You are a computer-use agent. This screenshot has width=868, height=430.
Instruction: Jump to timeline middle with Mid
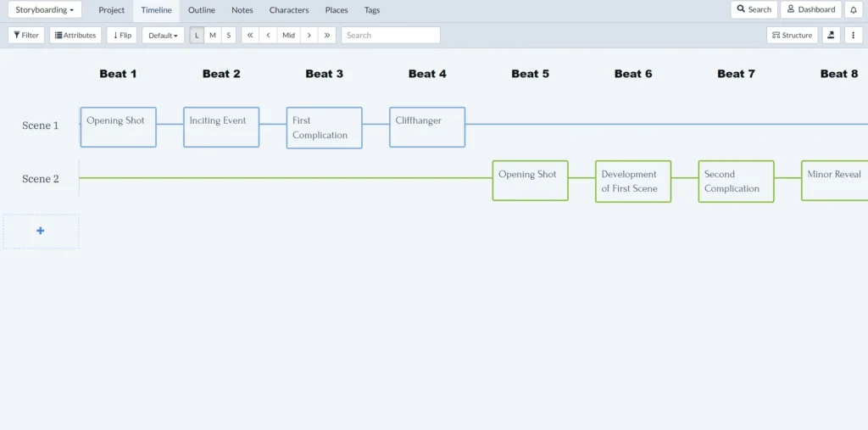pos(288,35)
